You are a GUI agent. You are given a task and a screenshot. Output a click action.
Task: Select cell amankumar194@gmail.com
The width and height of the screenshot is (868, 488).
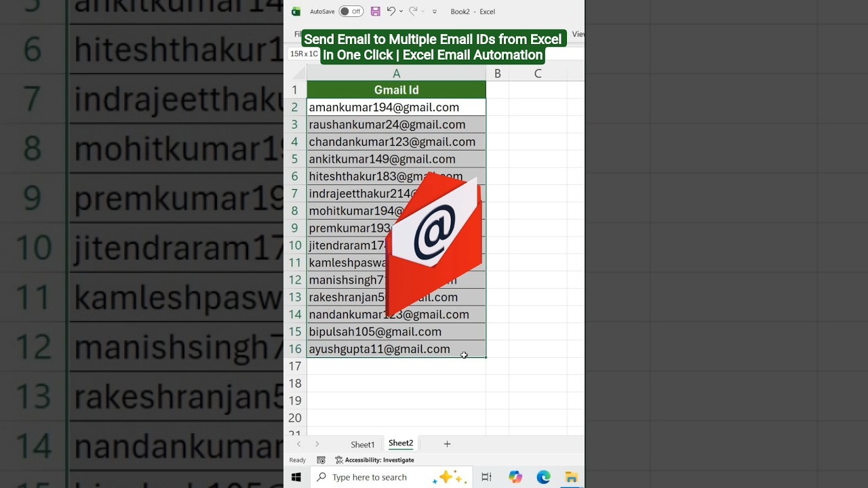pyautogui.click(x=396, y=107)
